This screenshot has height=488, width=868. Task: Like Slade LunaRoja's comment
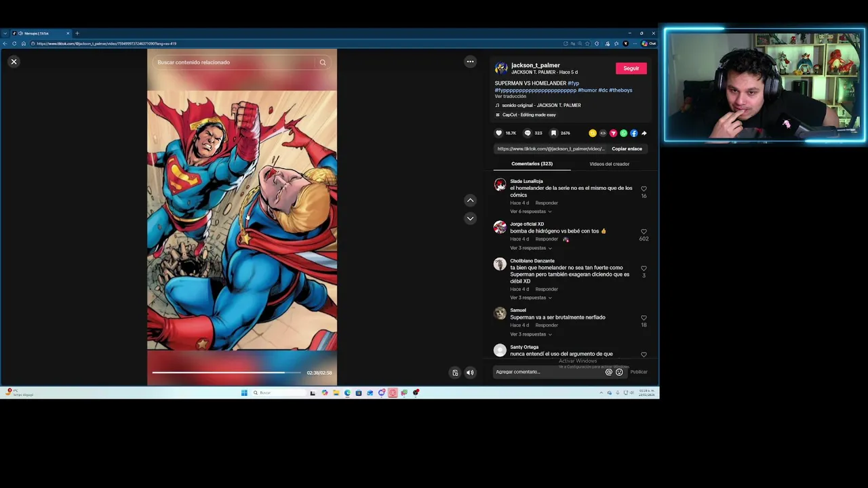tap(644, 189)
